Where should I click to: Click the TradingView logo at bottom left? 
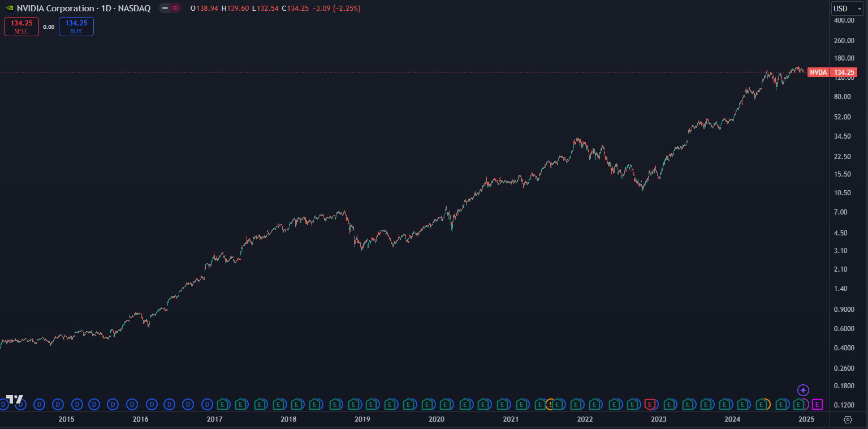(14, 399)
